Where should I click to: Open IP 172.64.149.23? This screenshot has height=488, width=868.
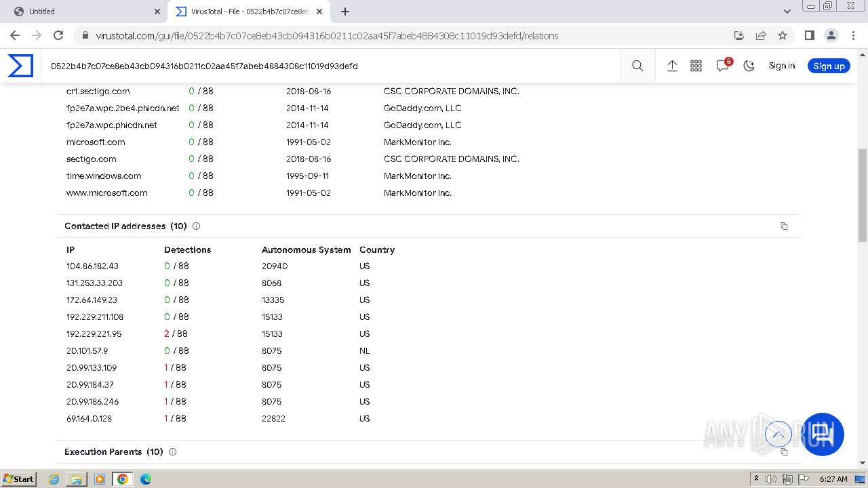click(x=92, y=300)
